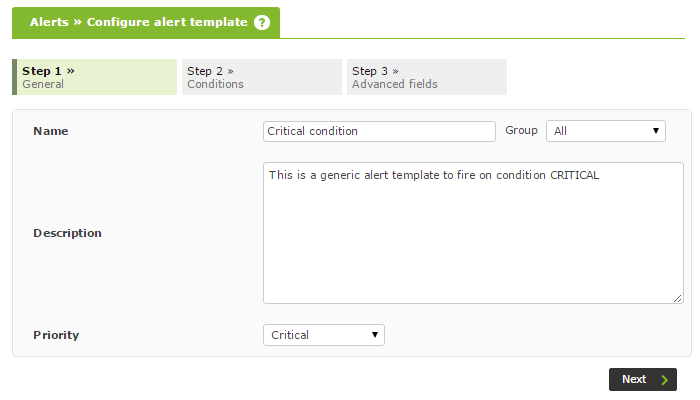Open the Group dropdown arrow

[x=655, y=131]
